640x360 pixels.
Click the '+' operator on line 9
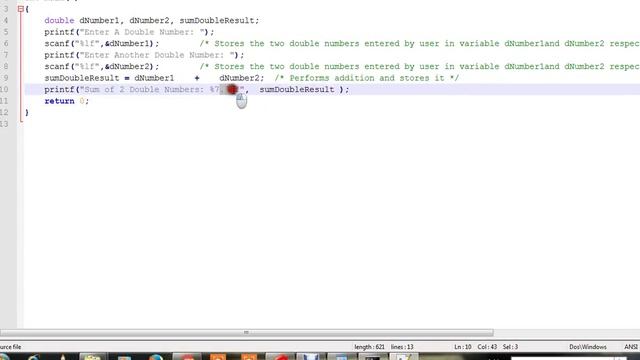pyautogui.click(x=197, y=78)
